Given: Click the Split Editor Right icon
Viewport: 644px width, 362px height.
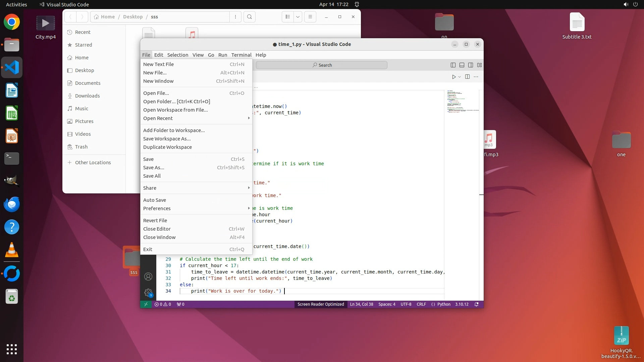Looking at the screenshot, I should [467, 77].
